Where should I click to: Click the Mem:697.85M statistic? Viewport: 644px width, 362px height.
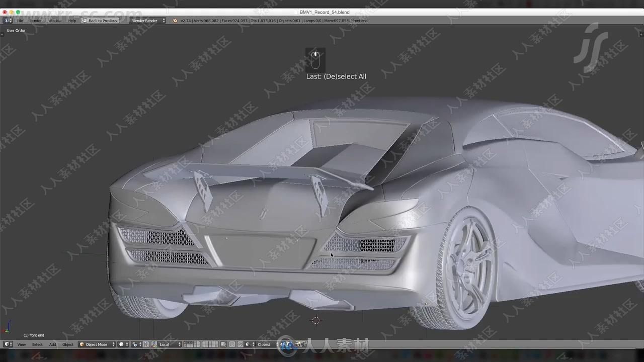[337, 21]
